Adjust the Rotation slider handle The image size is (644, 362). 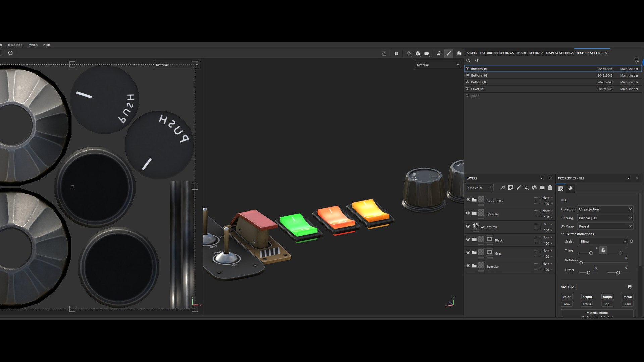tap(581, 263)
